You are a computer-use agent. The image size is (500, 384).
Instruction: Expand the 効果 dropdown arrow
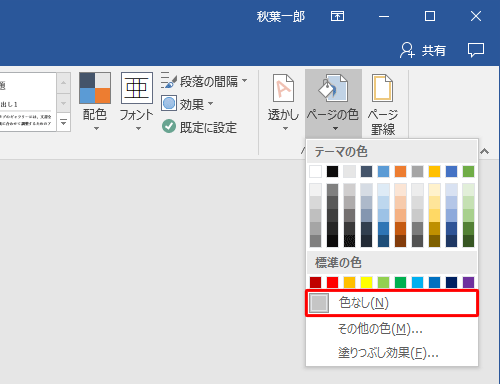tap(210, 103)
